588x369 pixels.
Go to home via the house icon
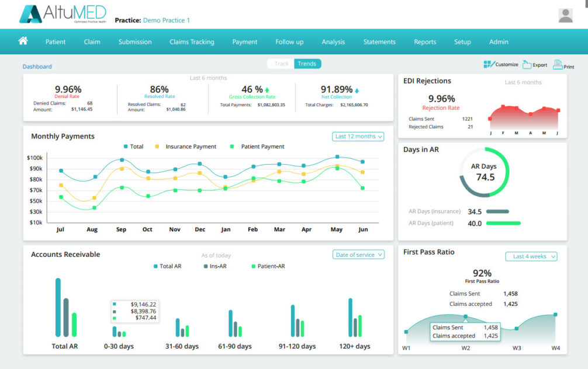click(23, 41)
